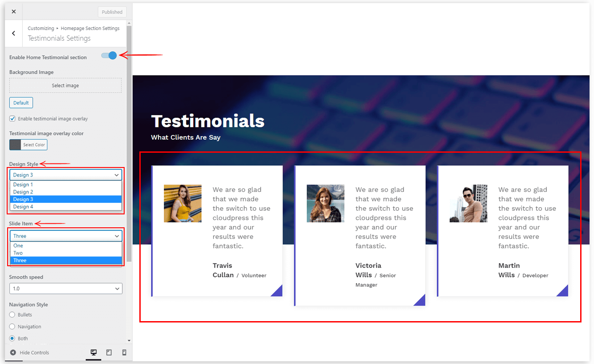Image resolution: width=594 pixels, height=364 pixels.
Task: Select Bullets navigation style
Action: pyautogui.click(x=13, y=315)
